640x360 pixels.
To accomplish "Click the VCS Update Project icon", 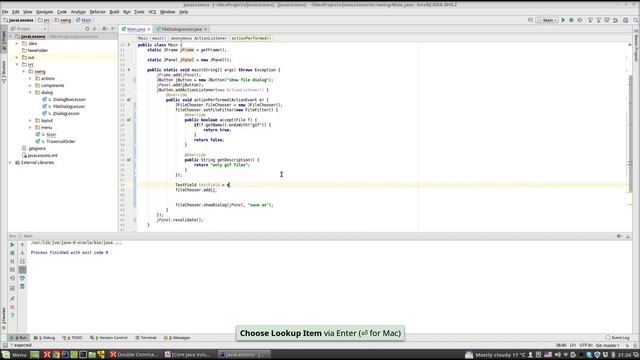I will point(590,20).
